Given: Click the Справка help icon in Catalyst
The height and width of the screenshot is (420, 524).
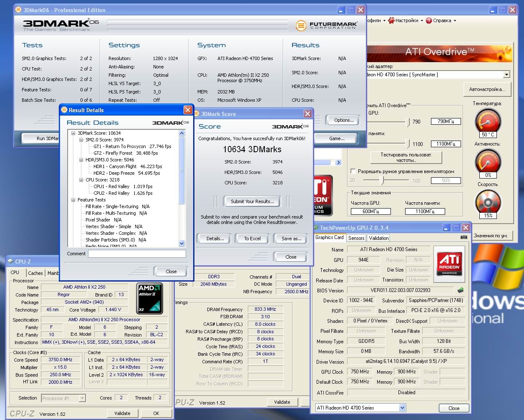Looking at the screenshot, I should coord(429,20).
